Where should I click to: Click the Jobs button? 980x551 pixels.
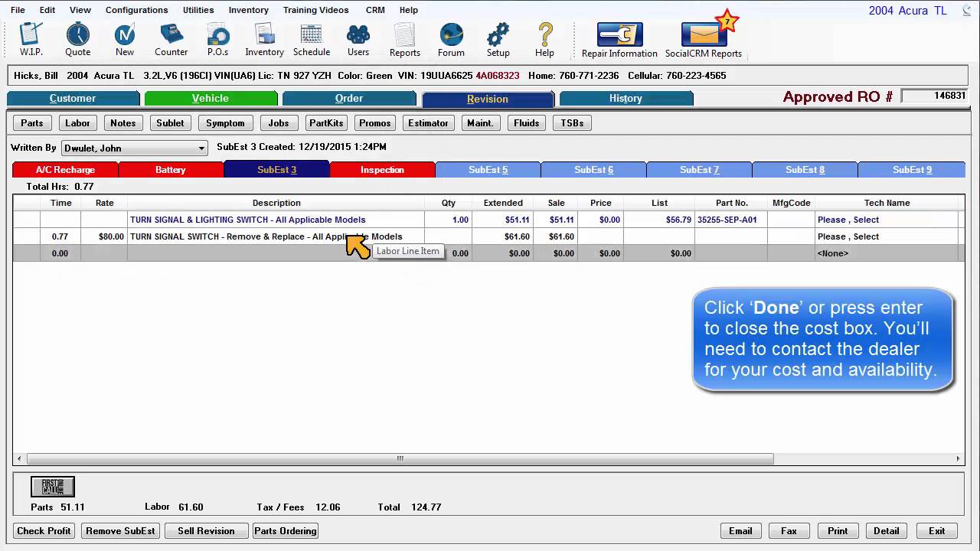point(279,123)
